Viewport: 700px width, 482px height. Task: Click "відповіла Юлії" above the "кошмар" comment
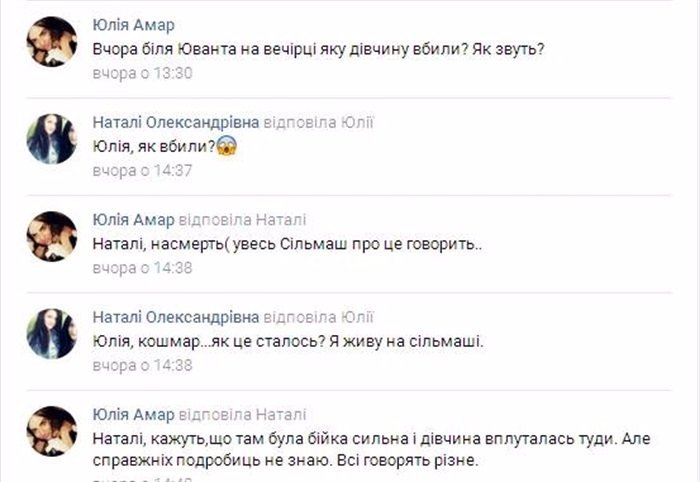tap(318, 317)
